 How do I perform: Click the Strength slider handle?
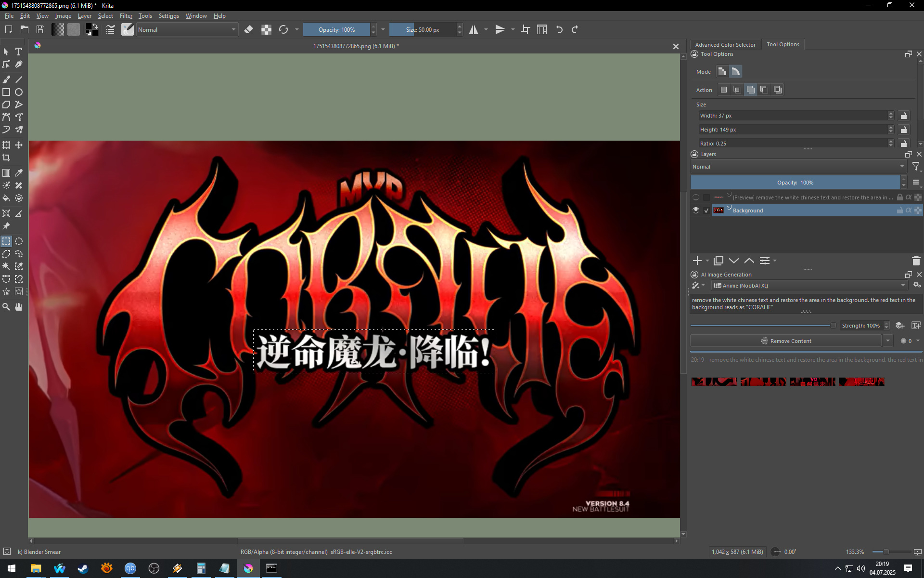coord(833,326)
